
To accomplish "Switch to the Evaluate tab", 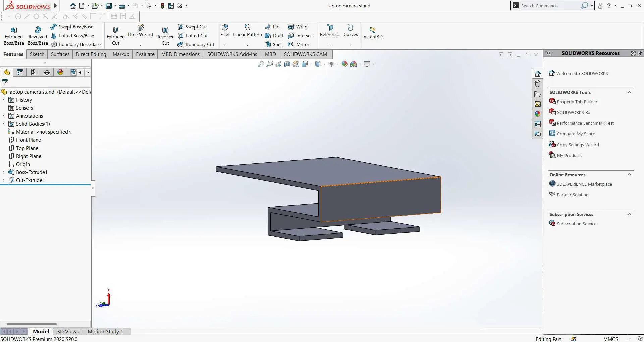I will [x=145, y=54].
